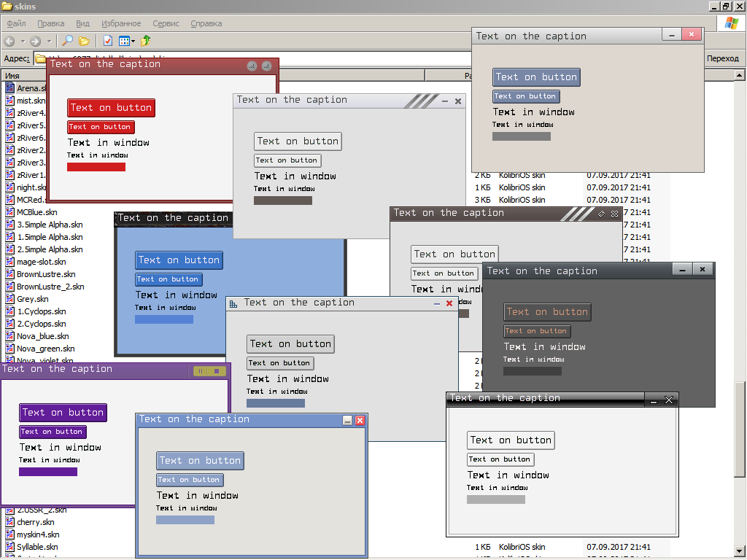Image resolution: width=747 pixels, height=560 pixels.
Task: Click the purple color bar in the purple window
Action: [48, 472]
